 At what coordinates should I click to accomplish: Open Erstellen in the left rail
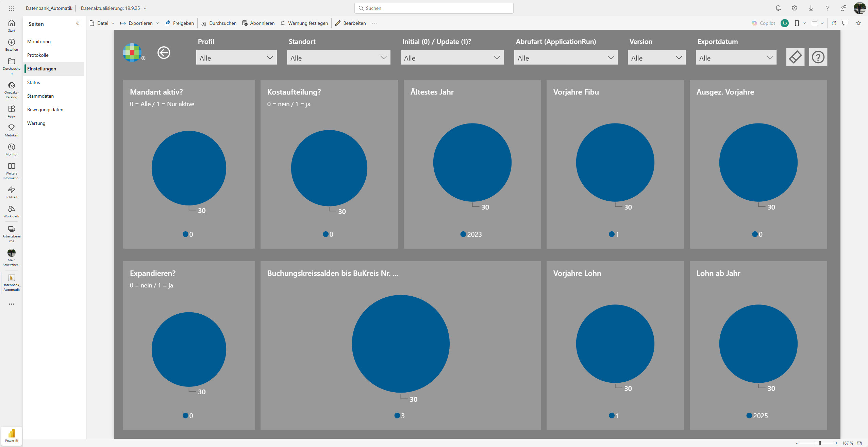tap(12, 45)
